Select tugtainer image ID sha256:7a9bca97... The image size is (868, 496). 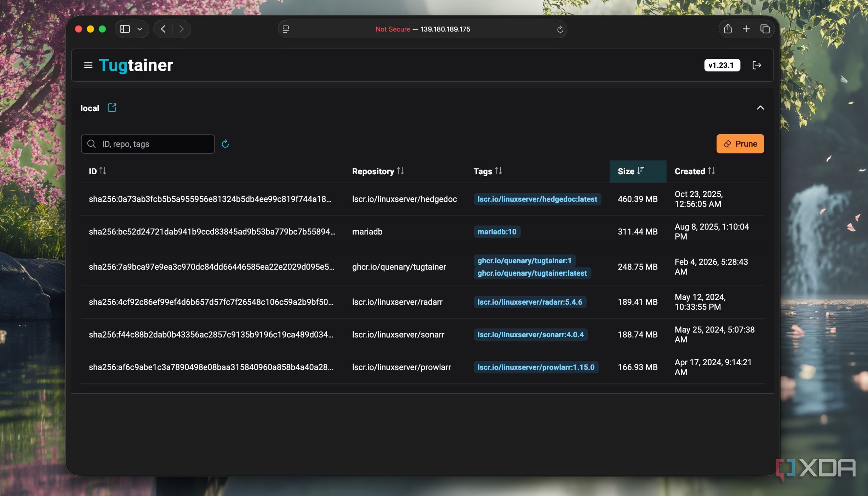[x=211, y=267]
